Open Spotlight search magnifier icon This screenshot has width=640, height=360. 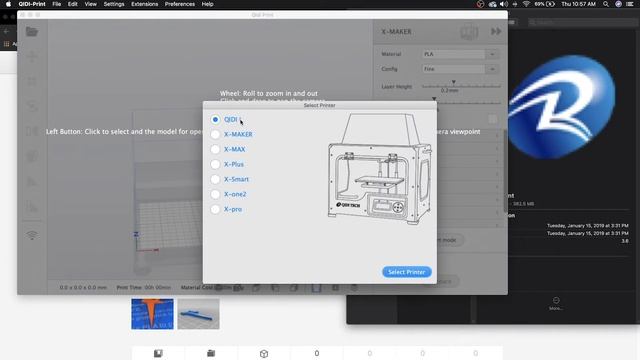click(606, 4)
